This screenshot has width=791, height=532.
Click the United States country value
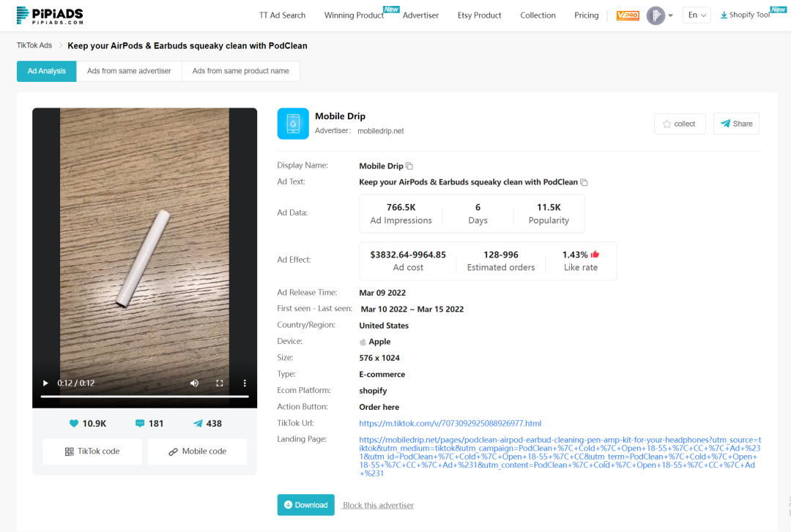384,326
